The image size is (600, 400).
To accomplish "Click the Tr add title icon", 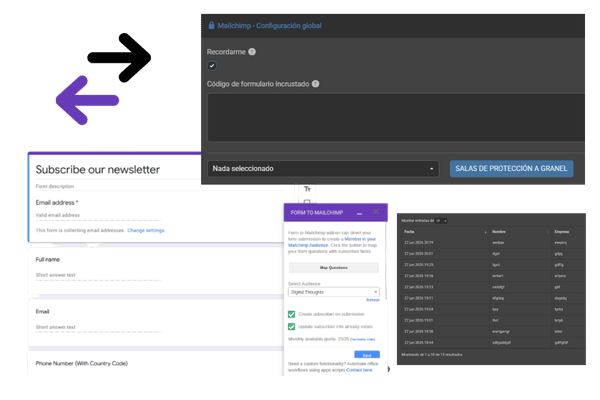I will click(x=307, y=189).
